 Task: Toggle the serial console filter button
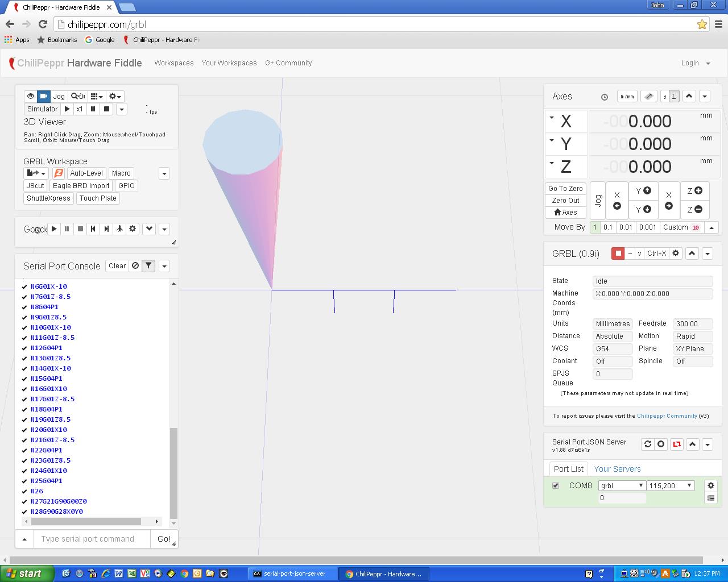[148, 266]
